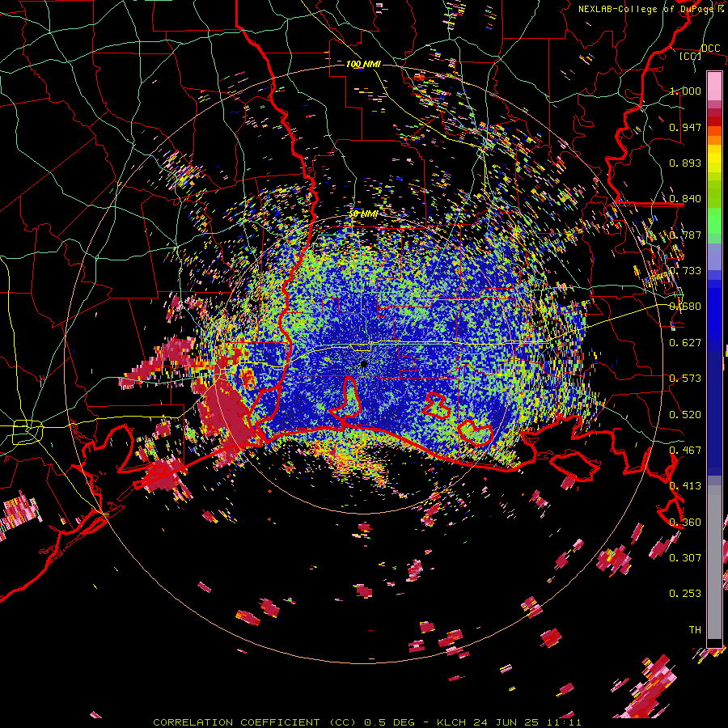
Task: Pick the gray low-value segment of the color bar
Action: point(714,562)
